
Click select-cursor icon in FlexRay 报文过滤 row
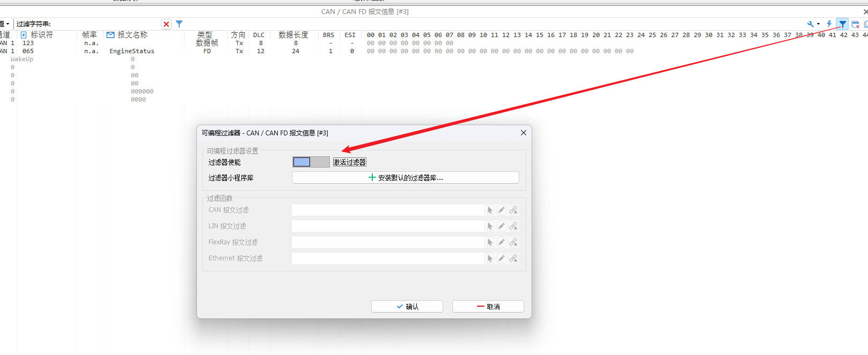(x=490, y=242)
